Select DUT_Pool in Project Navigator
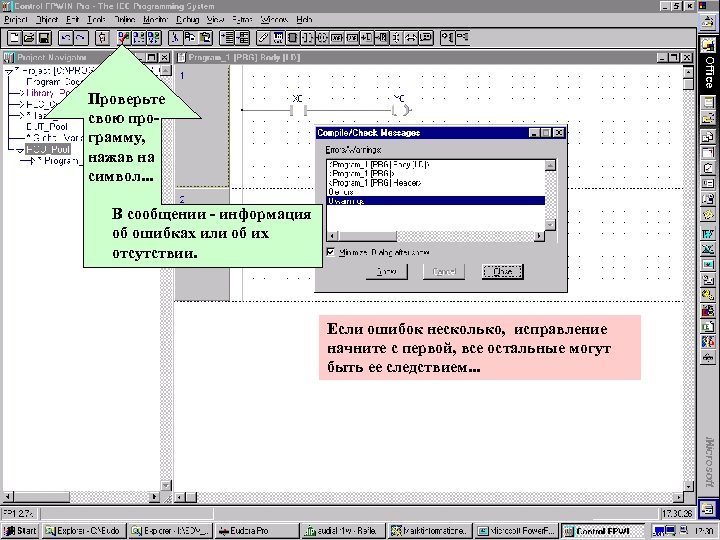This screenshot has height=540, width=720. click(x=47, y=127)
